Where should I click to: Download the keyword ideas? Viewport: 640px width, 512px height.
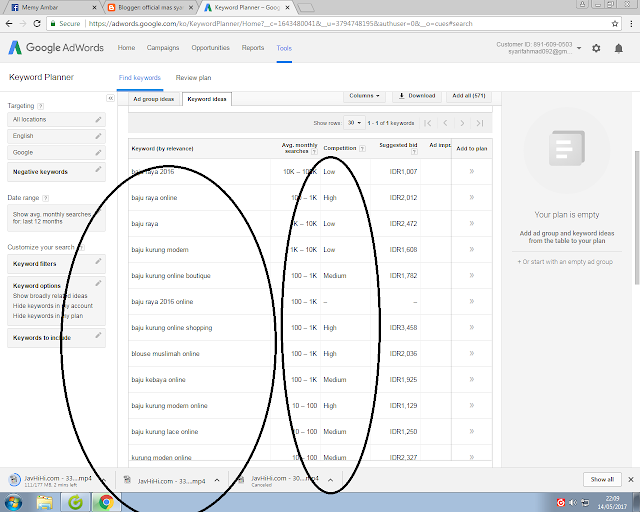coord(417,96)
